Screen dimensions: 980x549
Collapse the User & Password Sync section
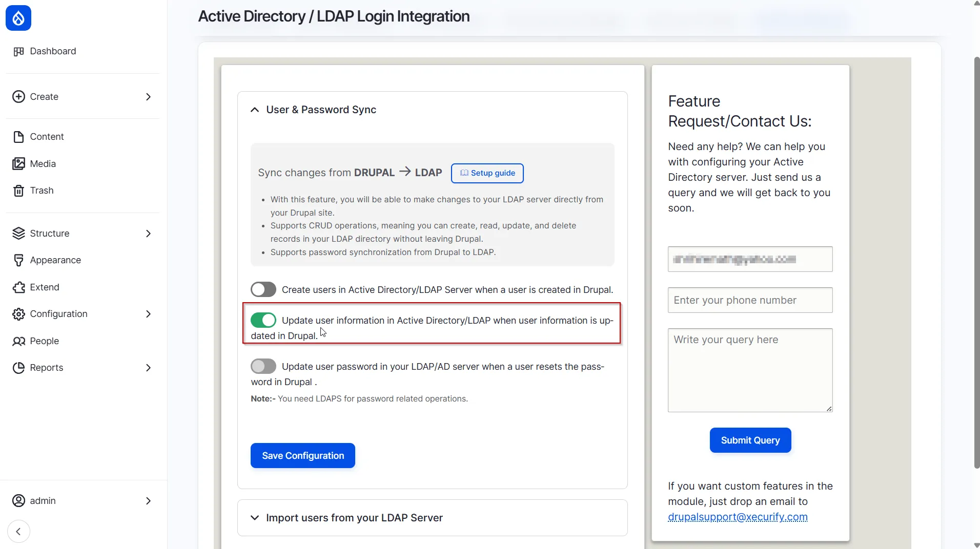point(254,110)
